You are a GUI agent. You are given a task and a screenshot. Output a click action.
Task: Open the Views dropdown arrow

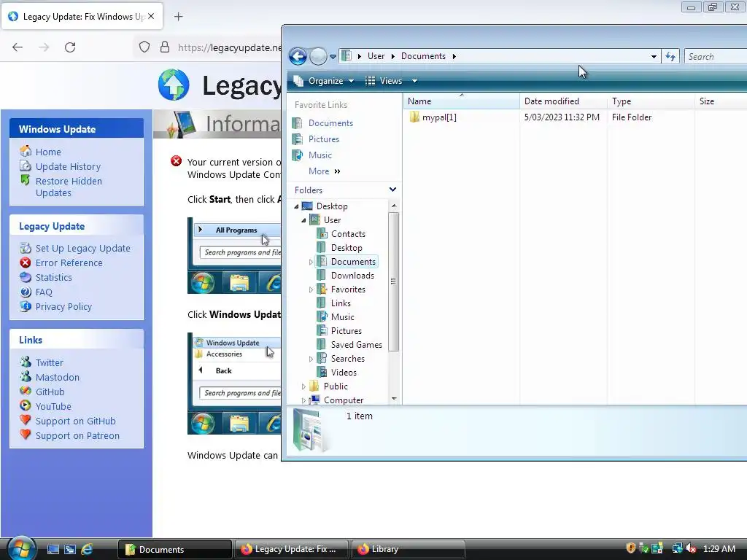(x=414, y=81)
